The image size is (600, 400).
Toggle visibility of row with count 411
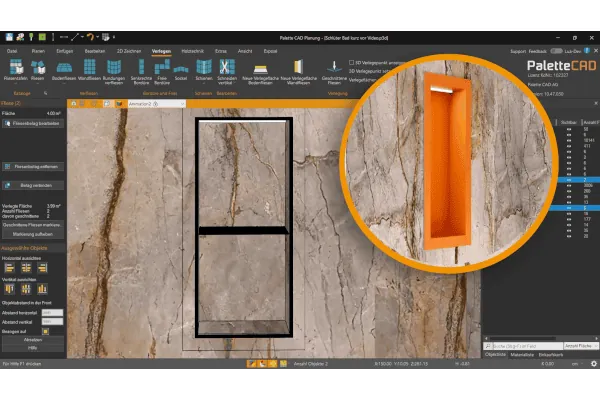coord(569,146)
